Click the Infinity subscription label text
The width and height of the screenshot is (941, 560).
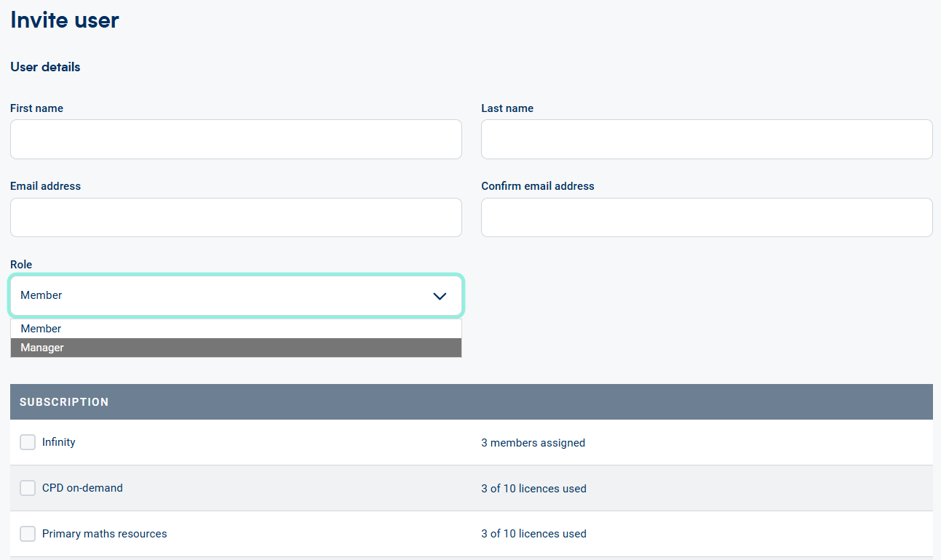(x=59, y=442)
